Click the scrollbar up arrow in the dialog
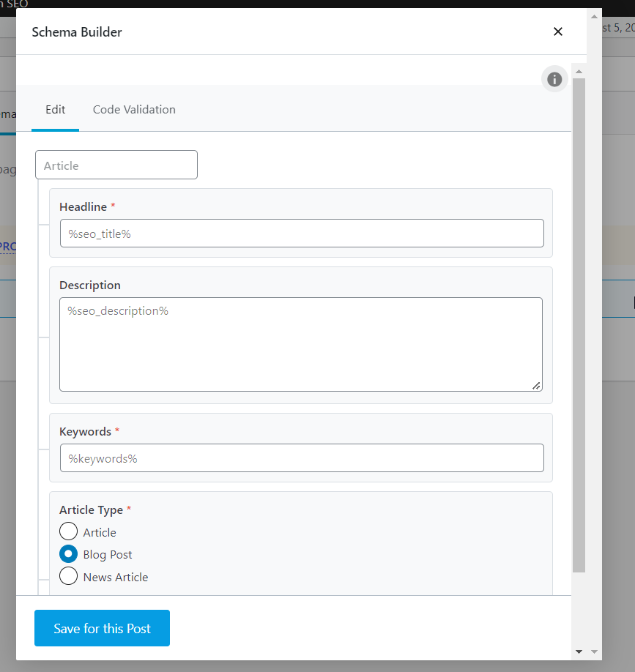The height and width of the screenshot is (672, 635). pos(579,72)
